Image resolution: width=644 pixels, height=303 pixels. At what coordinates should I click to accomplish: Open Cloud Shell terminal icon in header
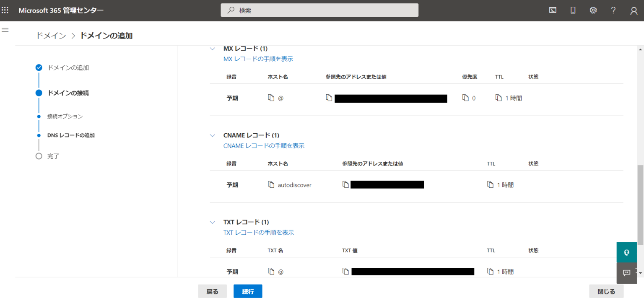click(553, 10)
